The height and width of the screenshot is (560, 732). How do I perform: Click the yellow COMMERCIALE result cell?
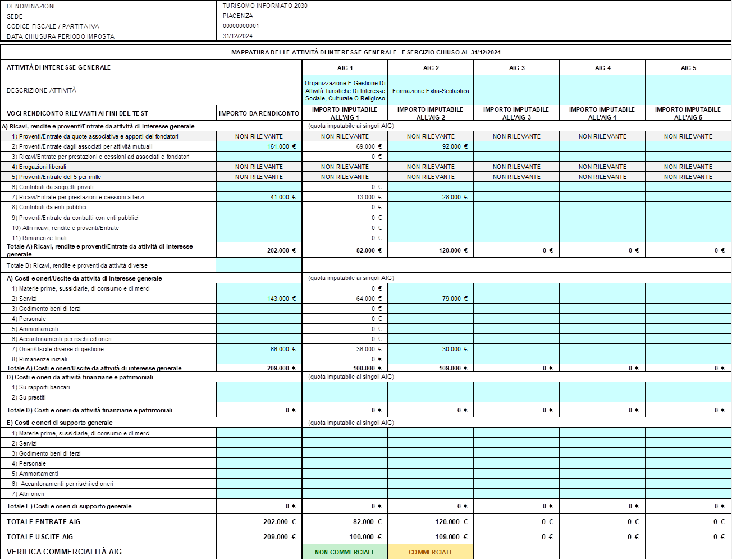pos(431,552)
